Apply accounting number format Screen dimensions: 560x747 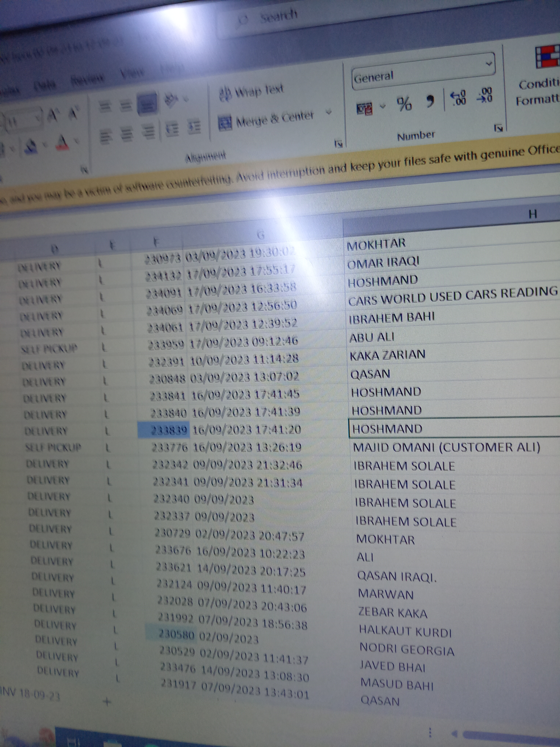coord(365,109)
